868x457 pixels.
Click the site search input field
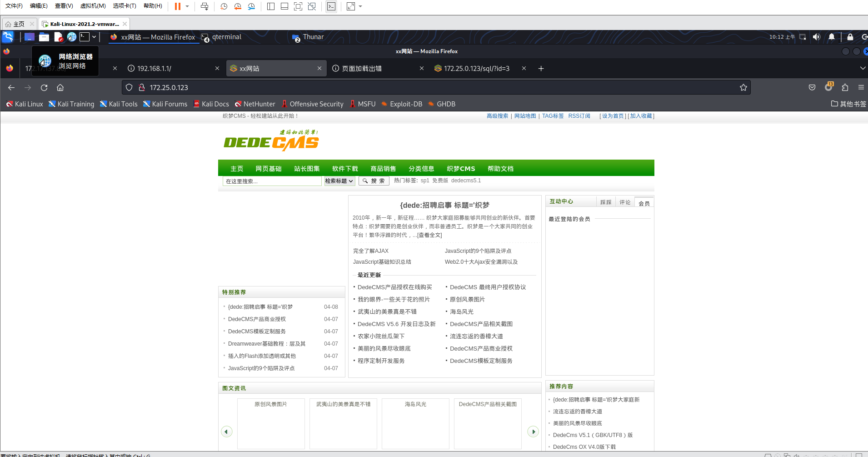272,181
